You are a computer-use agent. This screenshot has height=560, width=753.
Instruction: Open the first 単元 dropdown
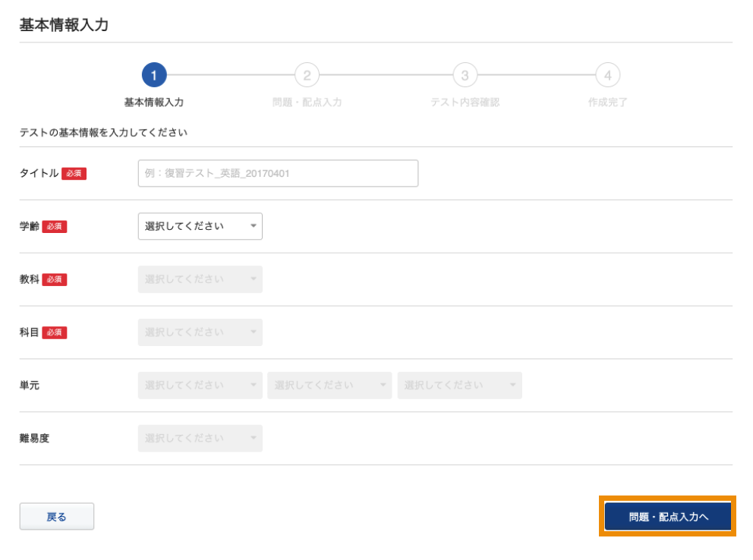coord(200,385)
